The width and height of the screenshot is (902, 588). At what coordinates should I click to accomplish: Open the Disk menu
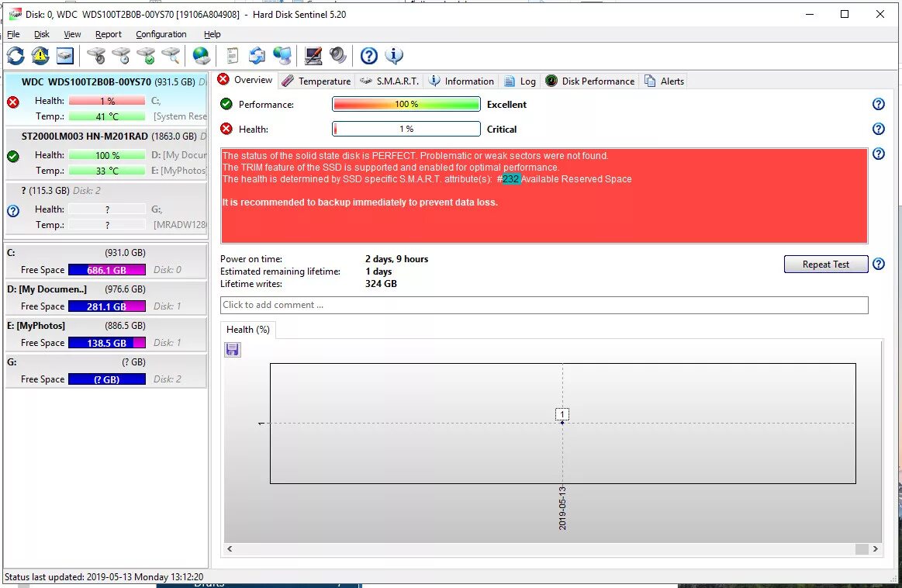pos(41,35)
